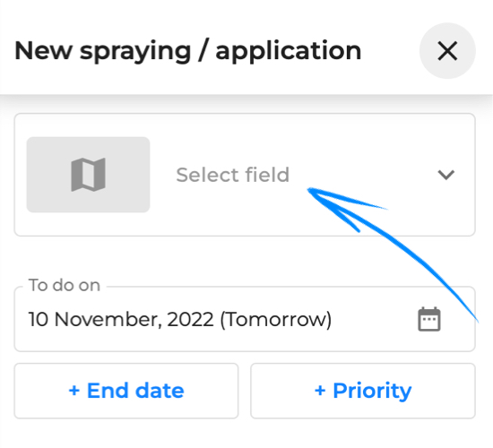The width and height of the screenshot is (493, 448).
Task: Click the word Priority in blue
Action: click(x=372, y=391)
